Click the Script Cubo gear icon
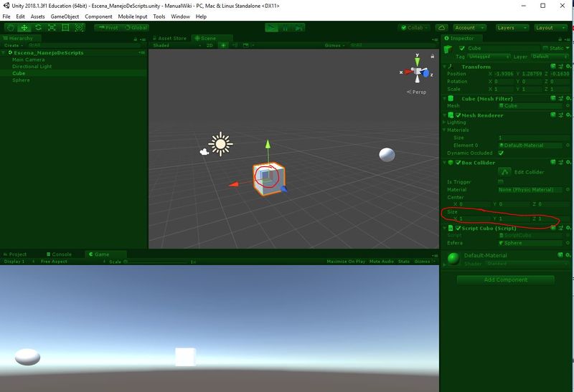The width and height of the screenshot is (574, 392). tap(568, 227)
